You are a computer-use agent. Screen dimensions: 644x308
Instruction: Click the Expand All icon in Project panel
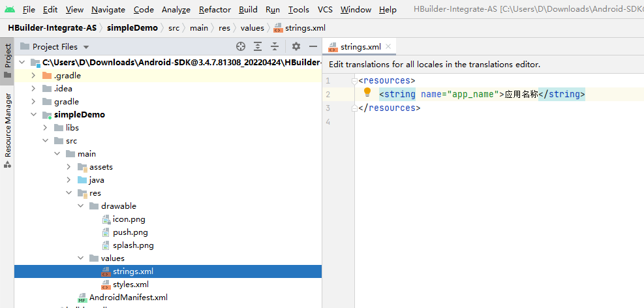click(x=258, y=46)
